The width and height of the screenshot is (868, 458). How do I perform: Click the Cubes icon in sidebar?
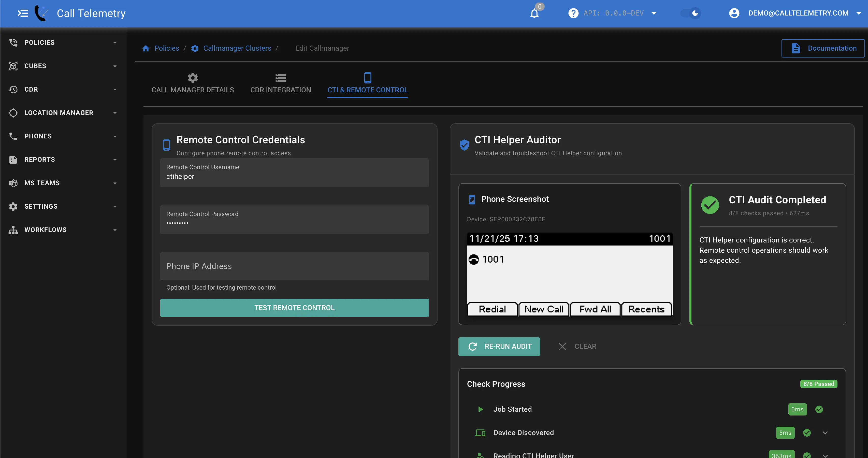13,66
